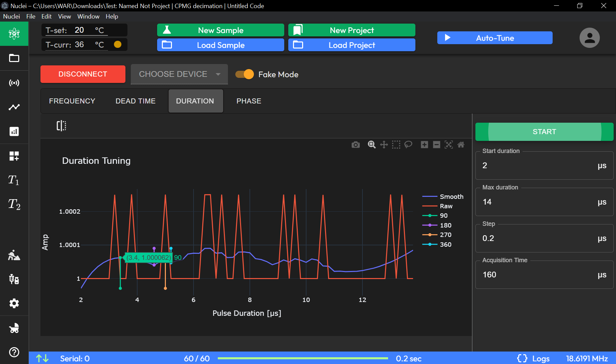Screen dimensions: 616x364
Task: Click the curly braces Logs icon
Action: tap(522, 358)
